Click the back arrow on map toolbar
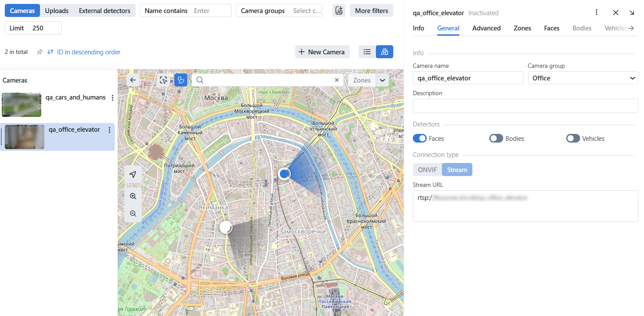The image size is (644, 316). (x=133, y=80)
